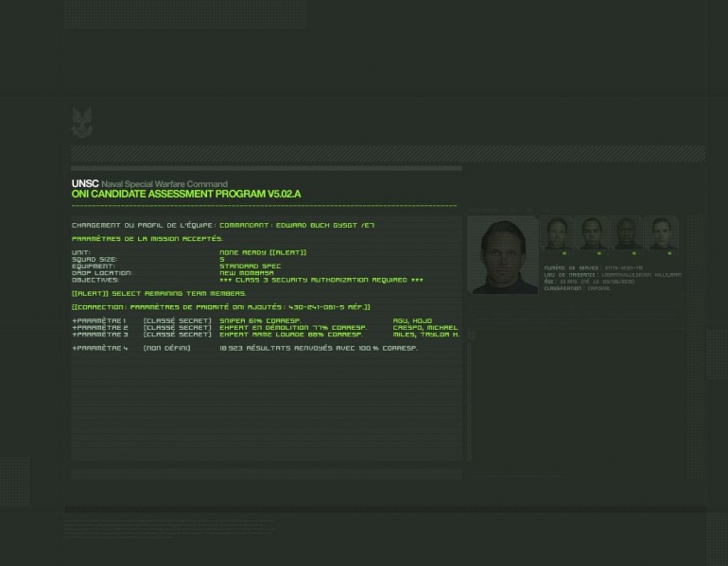
Task: Select candidate CRESPO, MICHAEL
Action: click(x=425, y=328)
